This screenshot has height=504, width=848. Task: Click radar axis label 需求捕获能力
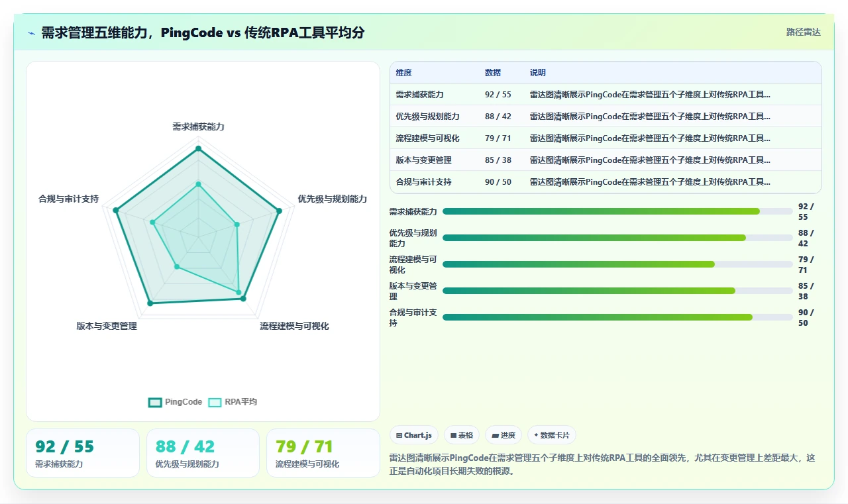click(x=198, y=126)
